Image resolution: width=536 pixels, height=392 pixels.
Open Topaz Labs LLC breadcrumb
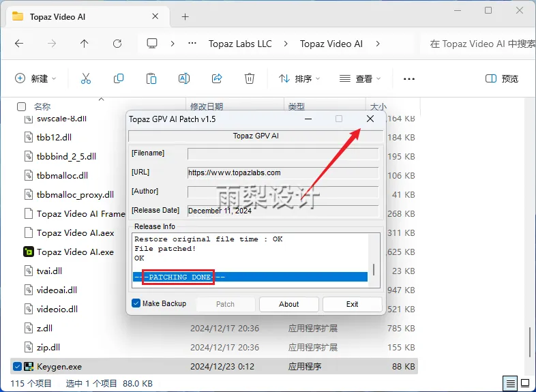point(240,44)
